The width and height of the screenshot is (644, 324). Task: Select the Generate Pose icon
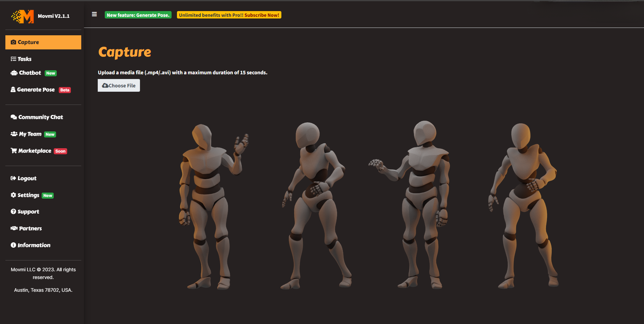pos(13,89)
